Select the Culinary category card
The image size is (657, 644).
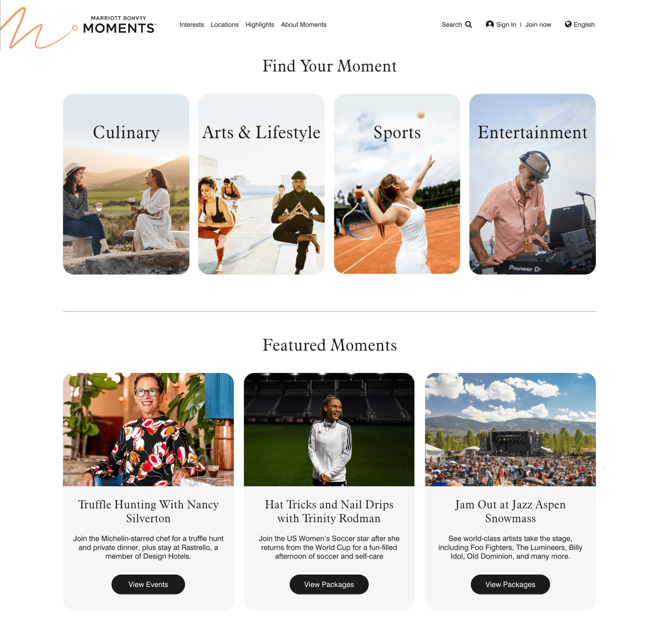click(126, 183)
